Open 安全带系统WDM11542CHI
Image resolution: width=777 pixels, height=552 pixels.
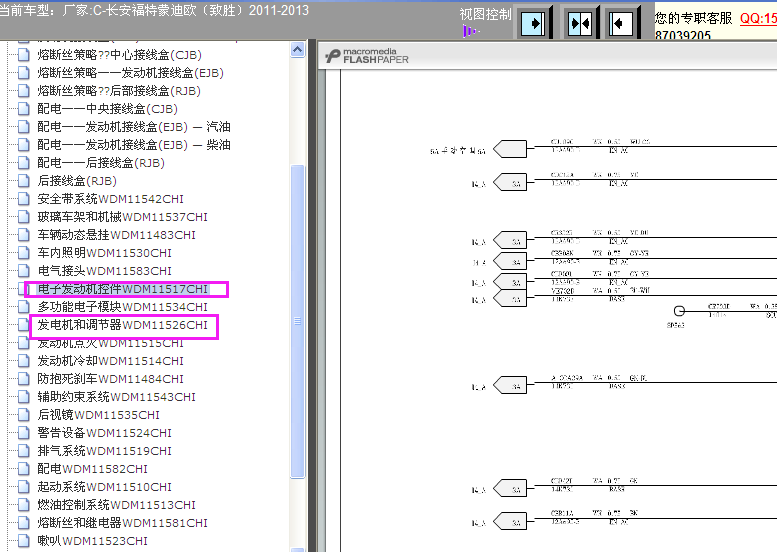(111, 199)
